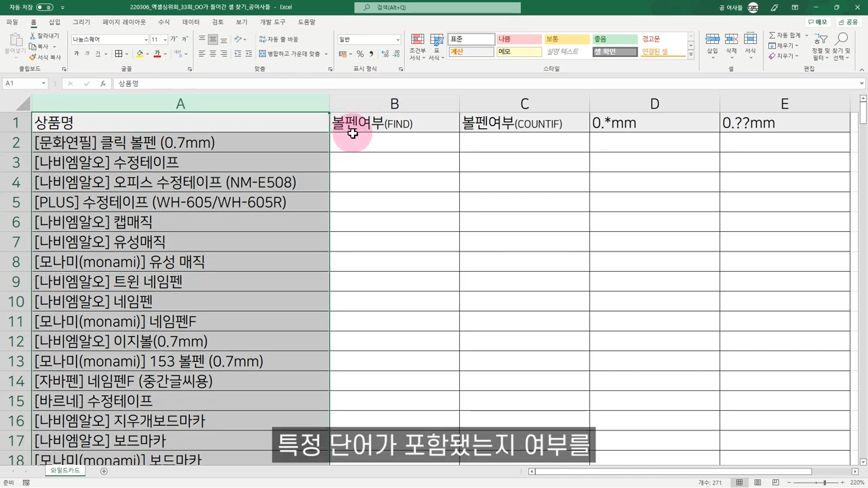This screenshot has height=488, width=868.
Task: Open the Insert (삽입) ribbon tab
Action: tap(55, 22)
